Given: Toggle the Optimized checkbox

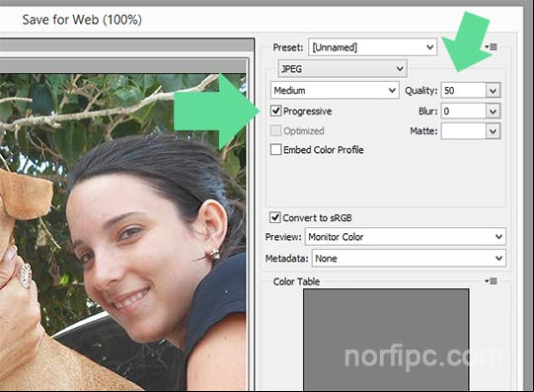Looking at the screenshot, I should (275, 130).
